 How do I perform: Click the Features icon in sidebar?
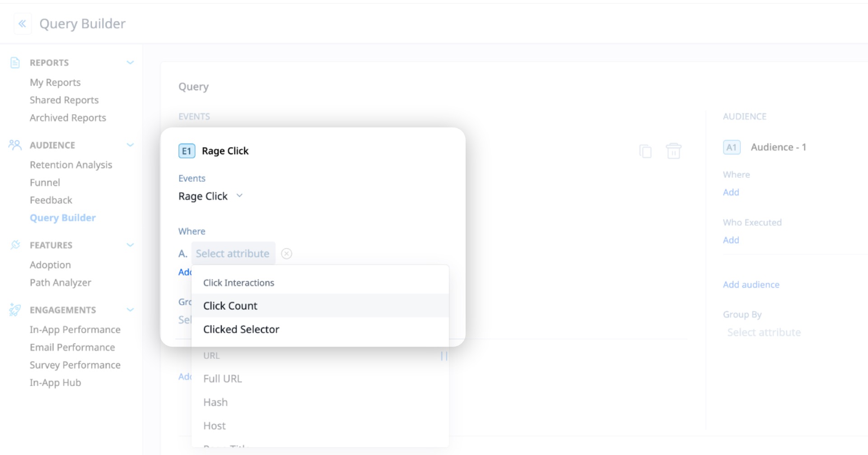[15, 245]
